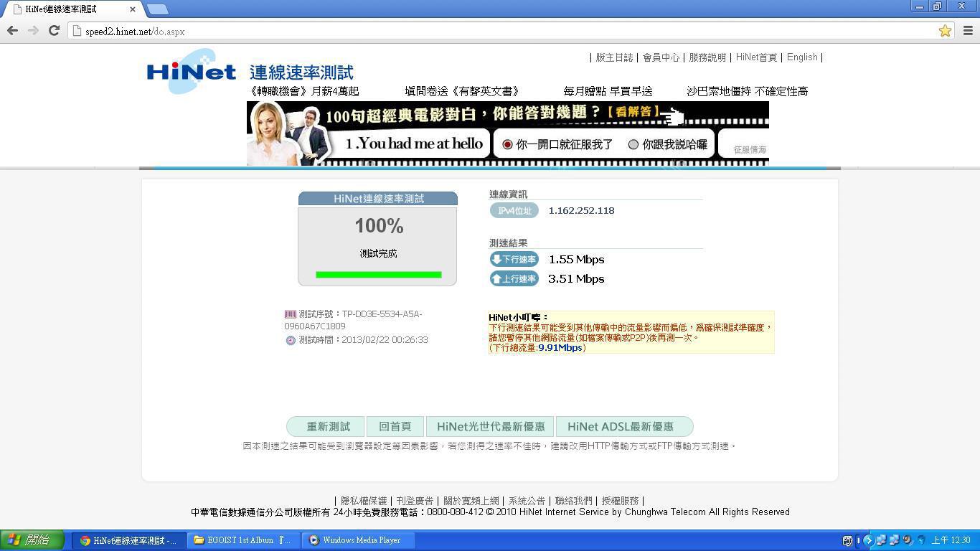Open the Chrome menu icon
This screenshot has height=551, width=980.
(x=968, y=31)
